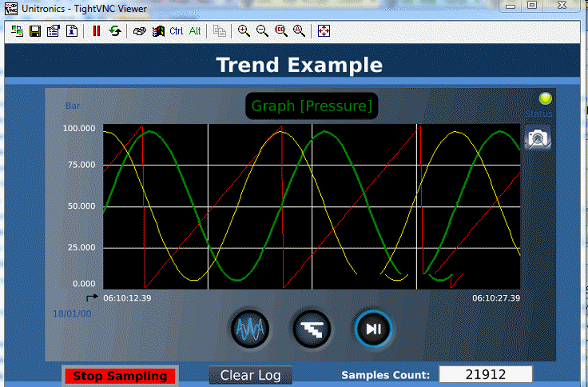588x387 pixels.
Task: Click the auto zoom icon
Action: click(x=299, y=31)
